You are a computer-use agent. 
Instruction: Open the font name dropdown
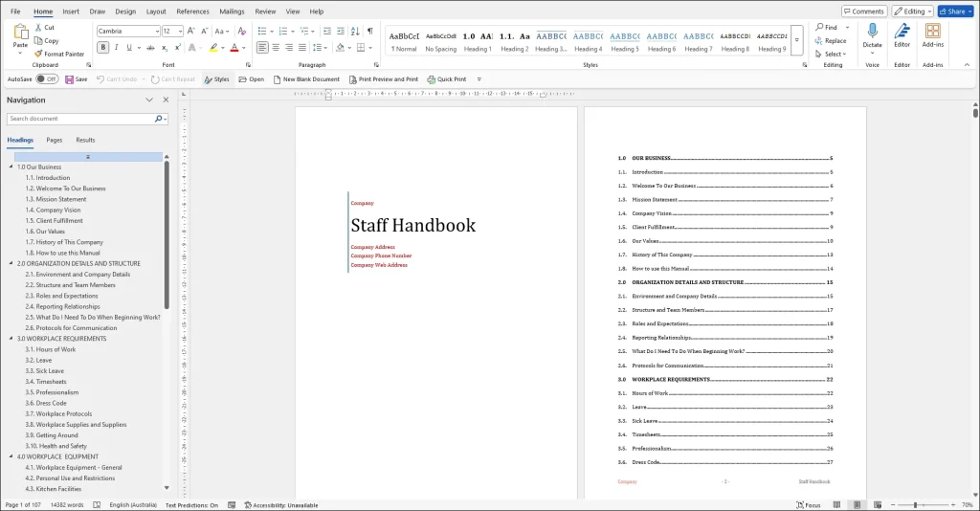(x=157, y=32)
